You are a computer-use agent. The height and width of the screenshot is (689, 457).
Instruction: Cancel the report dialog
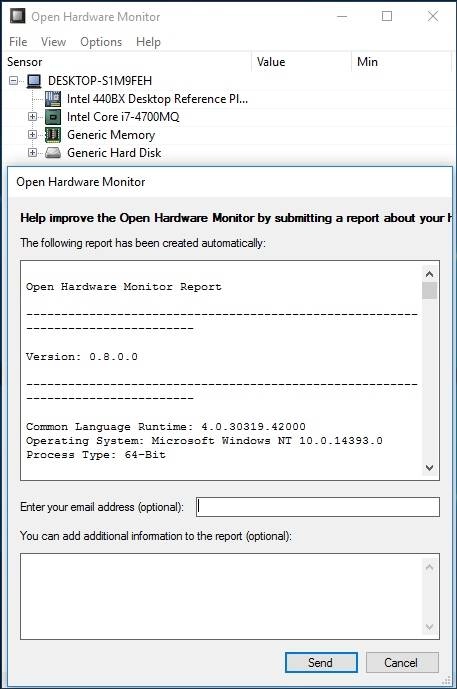[x=402, y=662]
